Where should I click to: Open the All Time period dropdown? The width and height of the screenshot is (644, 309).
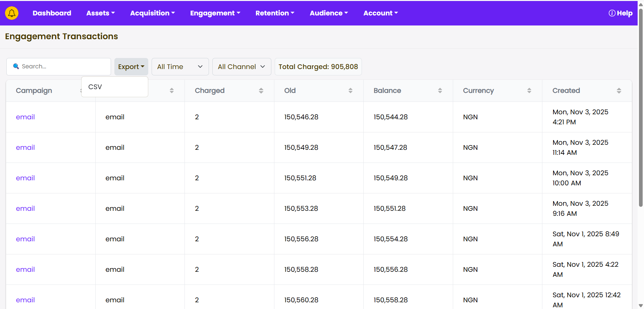tap(180, 67)
